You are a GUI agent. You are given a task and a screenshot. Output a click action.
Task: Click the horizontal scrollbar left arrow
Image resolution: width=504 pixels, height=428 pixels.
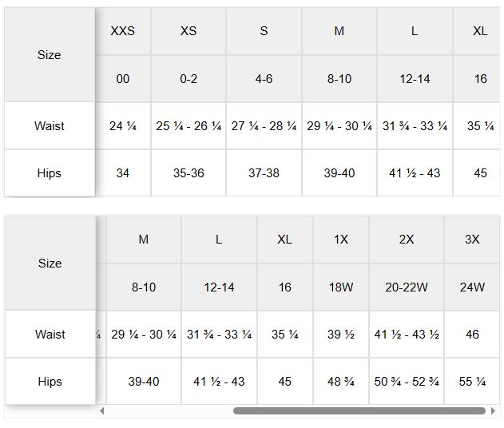pos(102,410)
